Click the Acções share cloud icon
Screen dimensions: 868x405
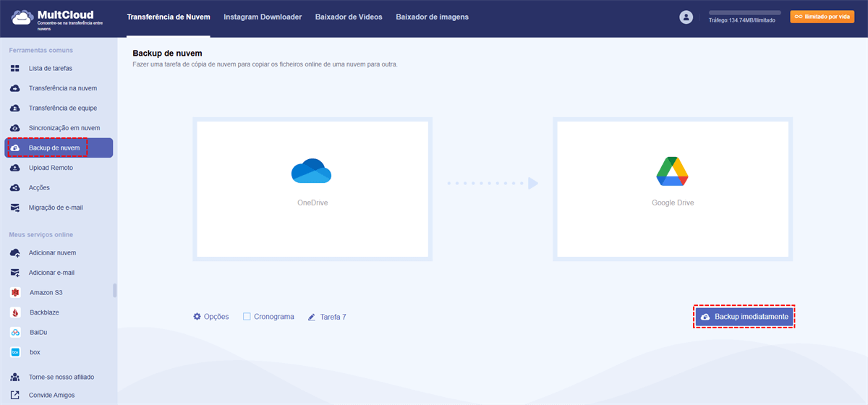pos(15,187)
